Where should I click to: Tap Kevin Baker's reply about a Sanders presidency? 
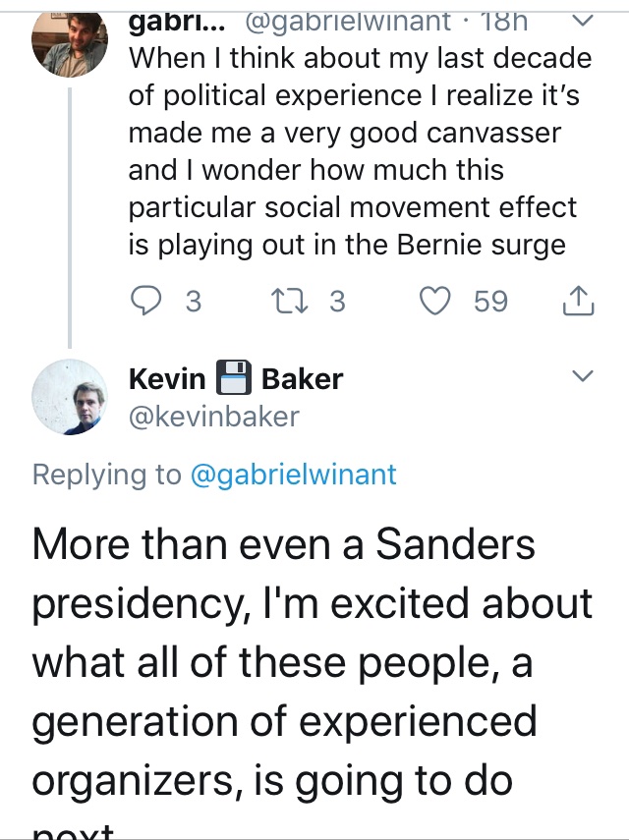click(x=313, y=662)
